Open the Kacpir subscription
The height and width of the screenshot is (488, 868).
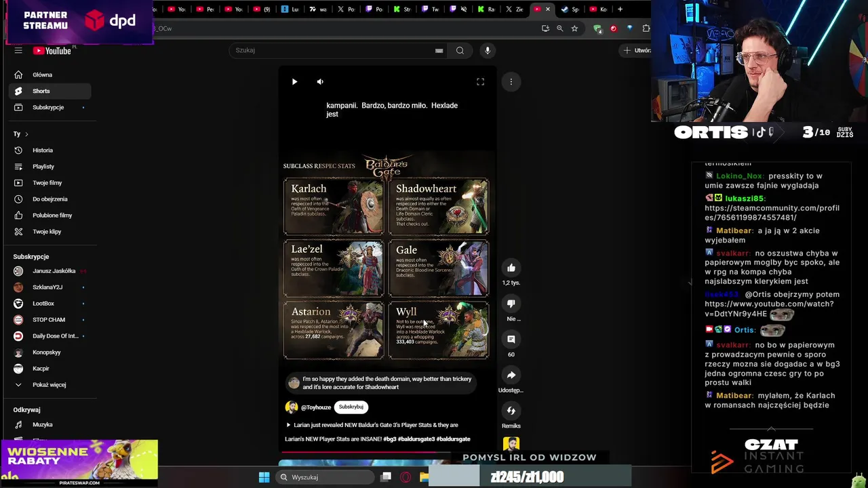coord(50,369)
